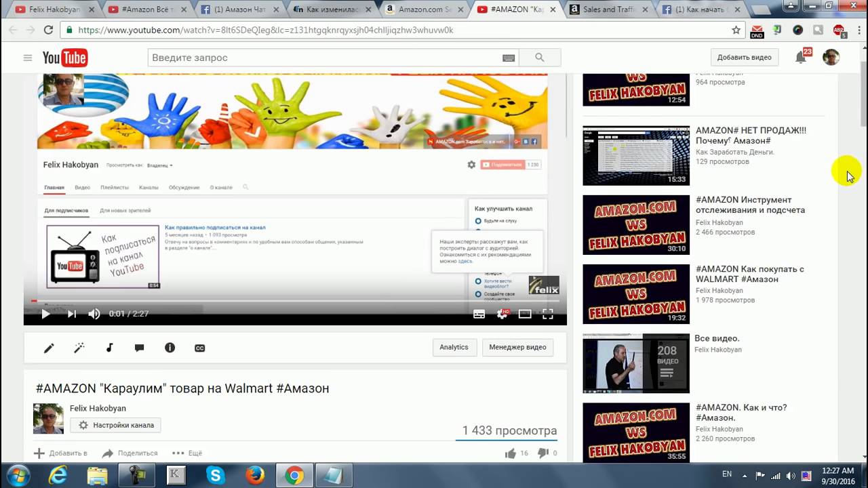Open '#AMAZON Инструмент отслеживания и подсчета'
The height and width of the screenshot is (488, 868).
(750, 205)
